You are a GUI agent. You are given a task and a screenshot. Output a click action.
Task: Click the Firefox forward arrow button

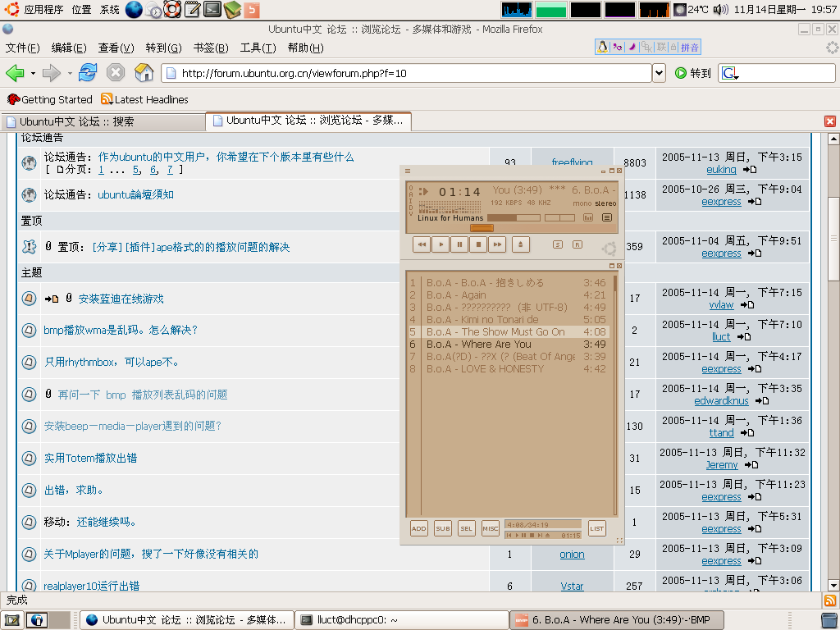(x=52, y=73)
